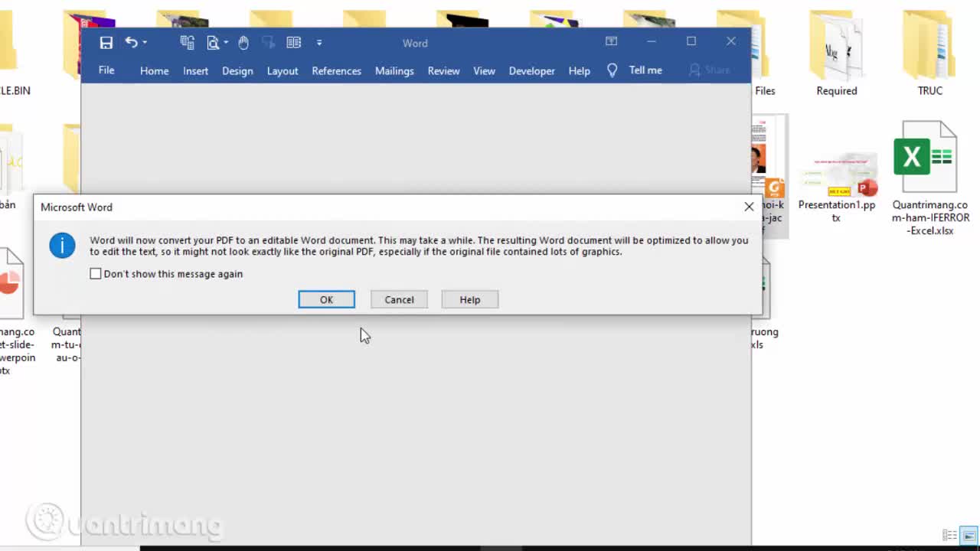980x551 pixels.
Task: Open the Layout tab
Action: tap(283, 70)
